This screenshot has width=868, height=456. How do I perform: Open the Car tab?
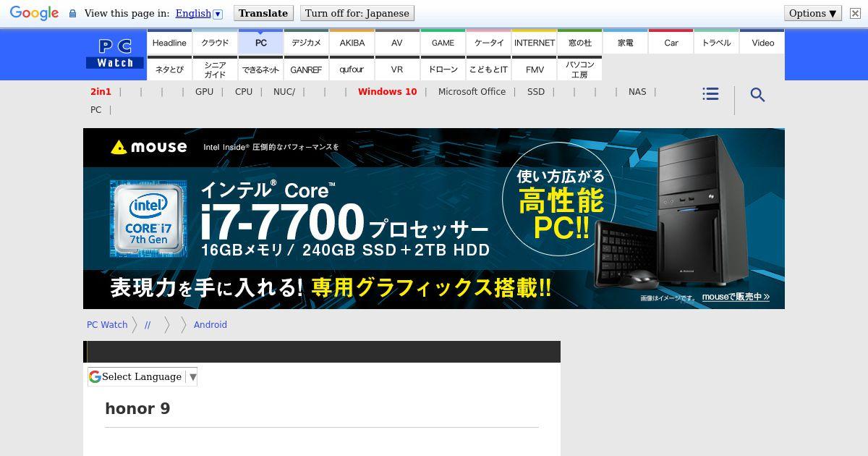pyautogui.click(x=671, y=42)
